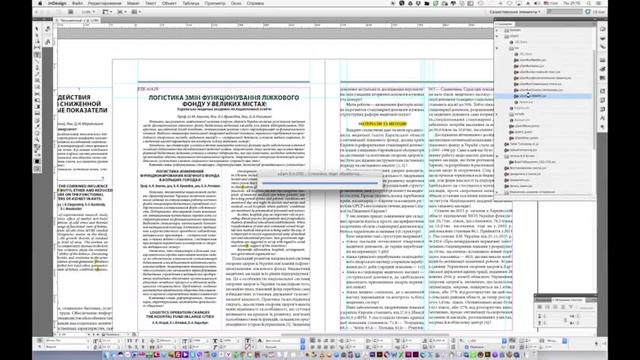Select the Direct Selection tool

37,35
